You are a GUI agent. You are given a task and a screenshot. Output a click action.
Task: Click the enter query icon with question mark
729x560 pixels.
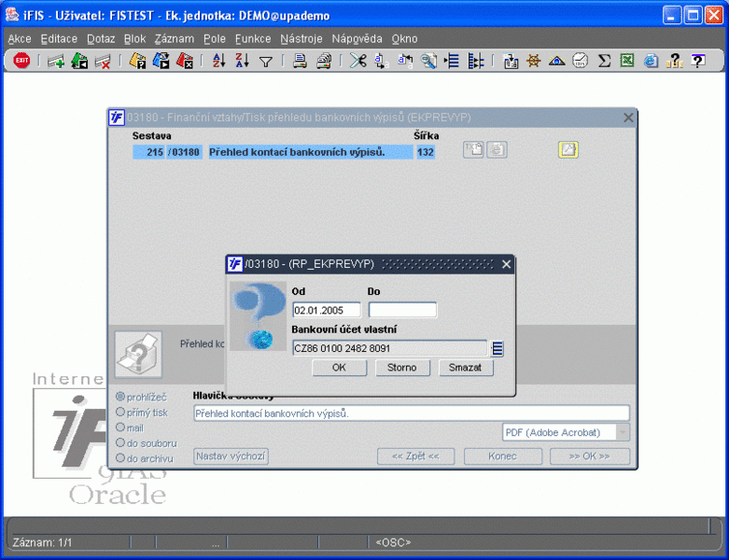pos(137,61)
